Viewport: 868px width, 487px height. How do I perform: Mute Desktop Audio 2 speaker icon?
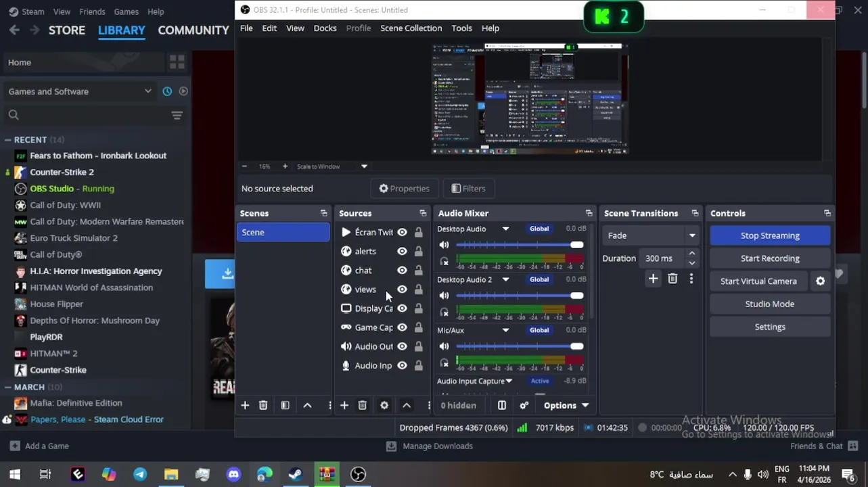coord(444,296)
